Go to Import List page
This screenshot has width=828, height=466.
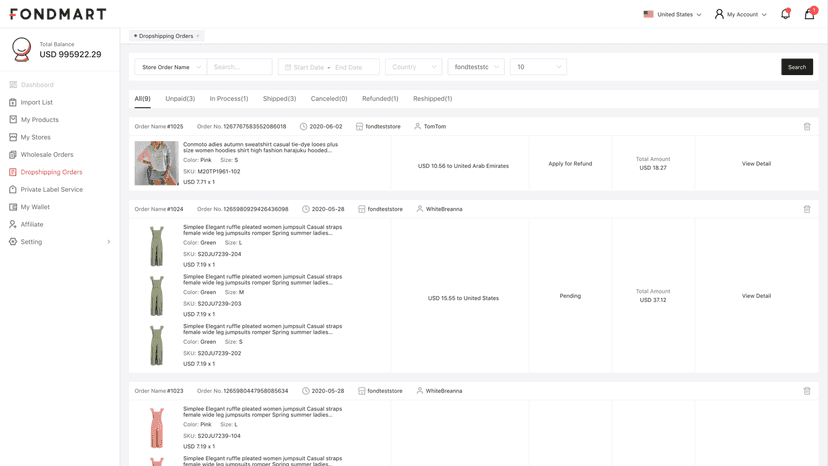36,102
